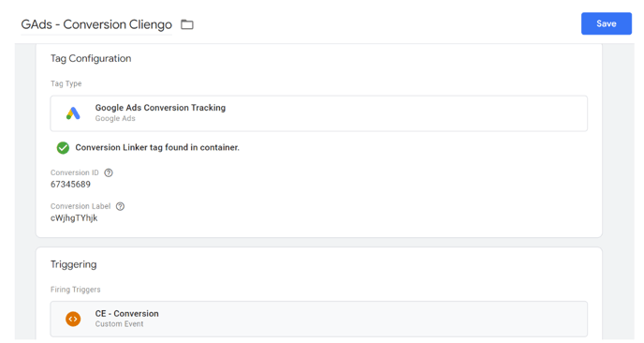Viewport: 644px width, 343px height.
Task: Click the orange Custom Event trigger icon
Action: (73, 319)
